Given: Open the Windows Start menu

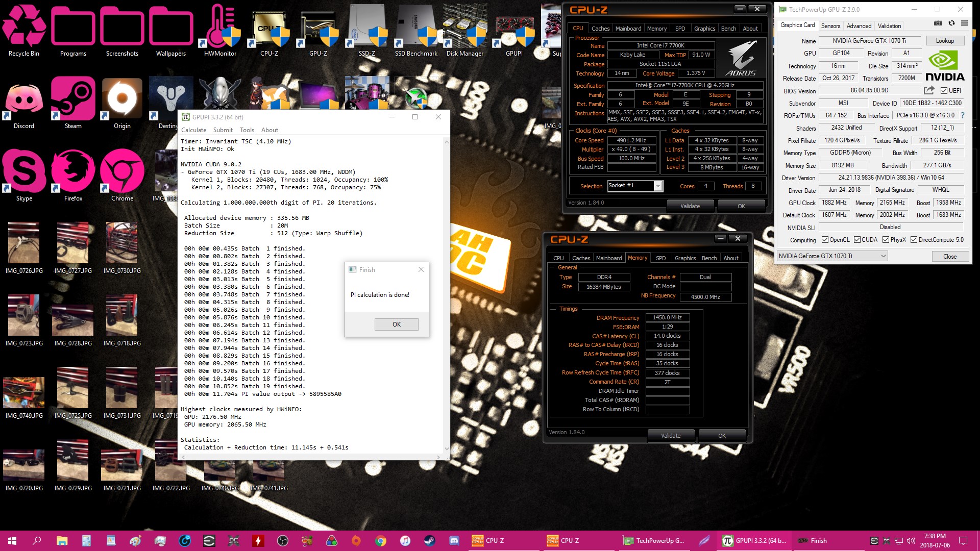Looking at the screenshot, I should 12,541.
